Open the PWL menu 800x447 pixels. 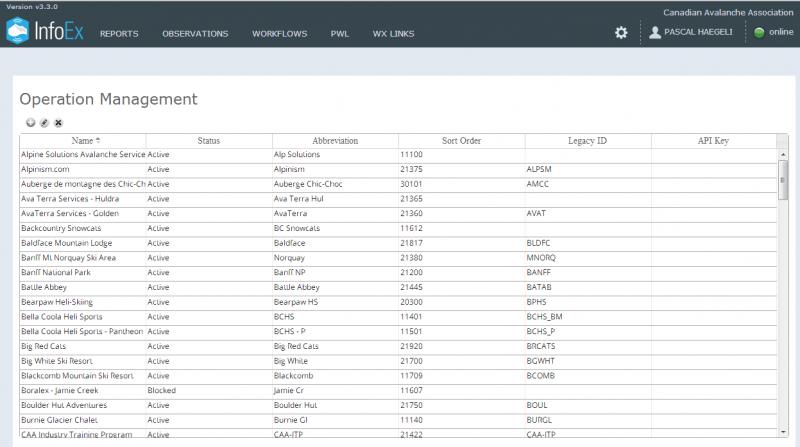pos(340,34)
